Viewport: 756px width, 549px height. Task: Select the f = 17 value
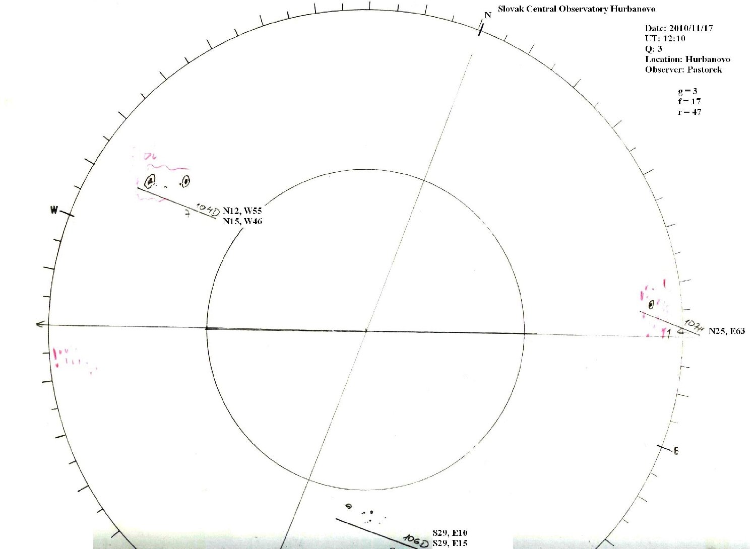pos(689,101)
